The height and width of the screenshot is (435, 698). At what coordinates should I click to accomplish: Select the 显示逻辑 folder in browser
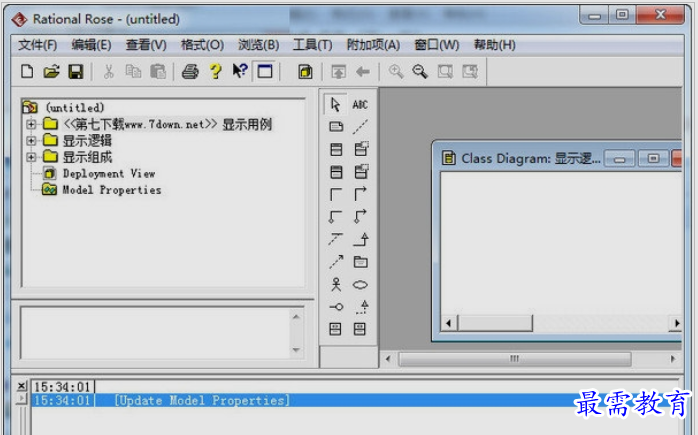[87, 141]
